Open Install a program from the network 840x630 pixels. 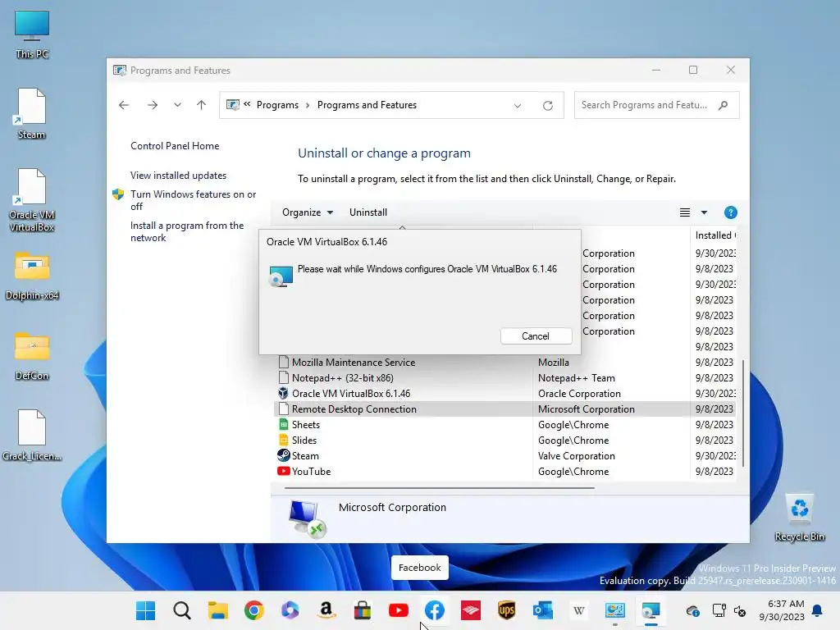click(x=187, y=231)
